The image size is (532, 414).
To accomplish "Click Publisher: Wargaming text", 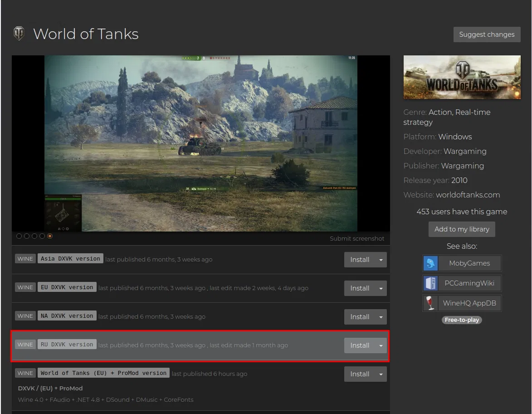I will (444, 166).
